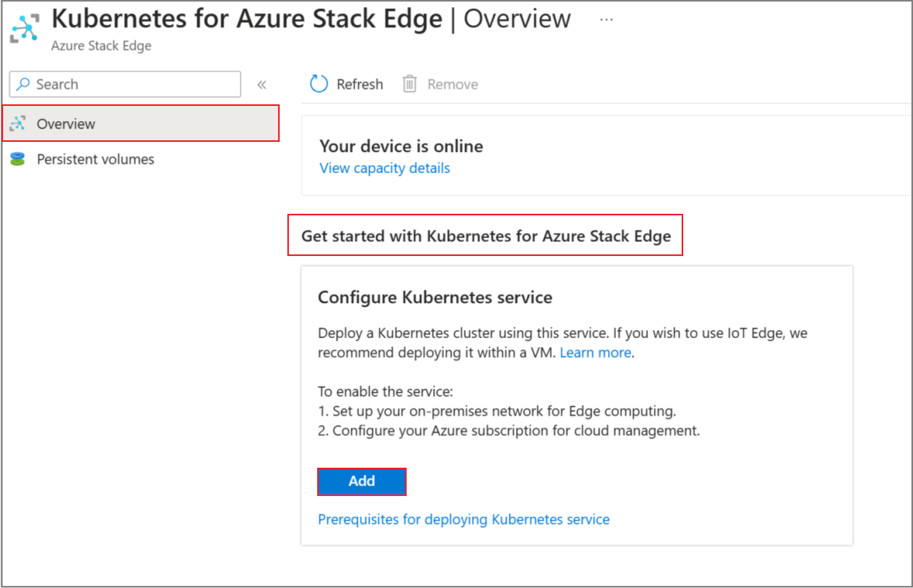
Task: Collapse the sidebar with the double chevron
Action: pyautogui.click(x=262, y=84)
